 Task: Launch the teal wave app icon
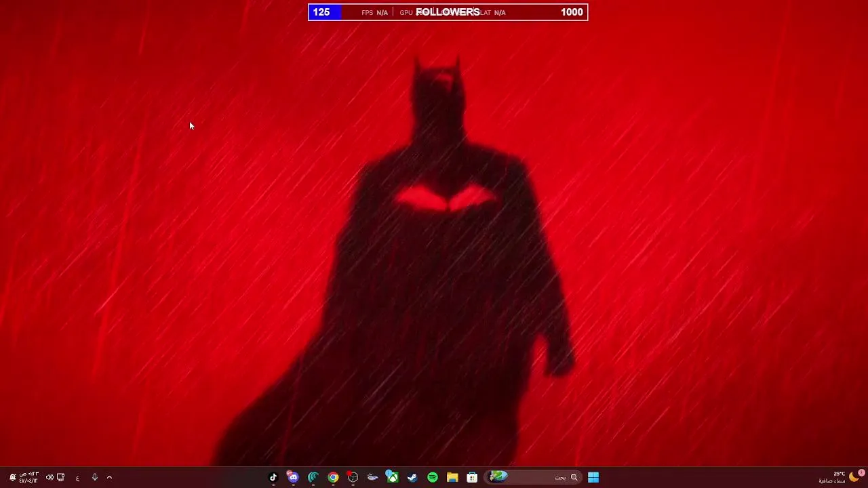point(313,477)
